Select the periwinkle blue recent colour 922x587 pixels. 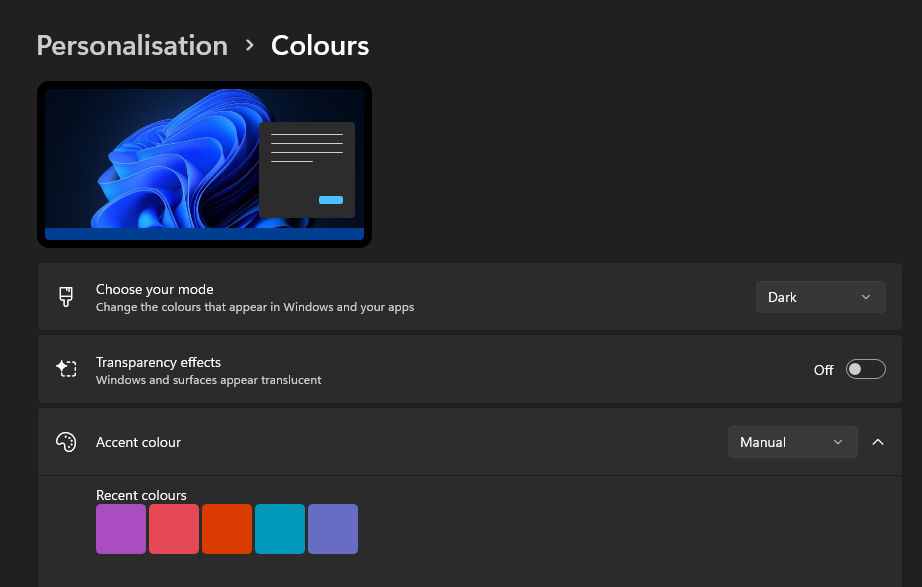[333, 529]
